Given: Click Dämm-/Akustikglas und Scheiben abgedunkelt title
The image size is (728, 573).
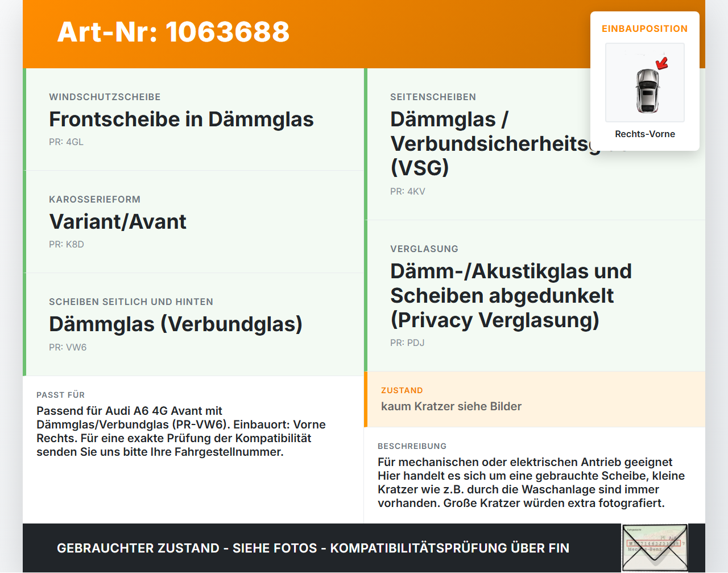Looking at the screenshot, I should point(511,295).
